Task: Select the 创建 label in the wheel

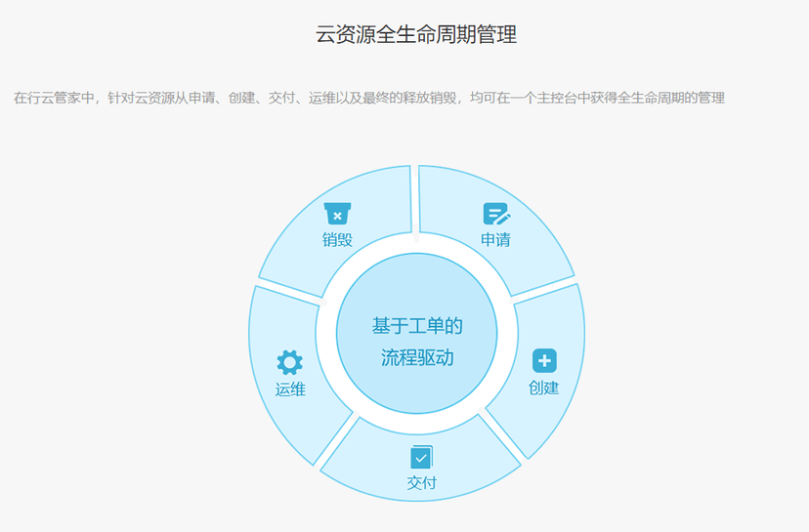Action: [x=544, y=388]
